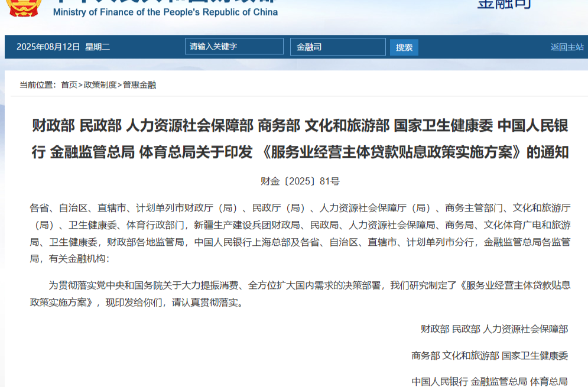588x387 pixels.
Task: Go to 首页 in the breadcrumb
Action: point(69,84)
